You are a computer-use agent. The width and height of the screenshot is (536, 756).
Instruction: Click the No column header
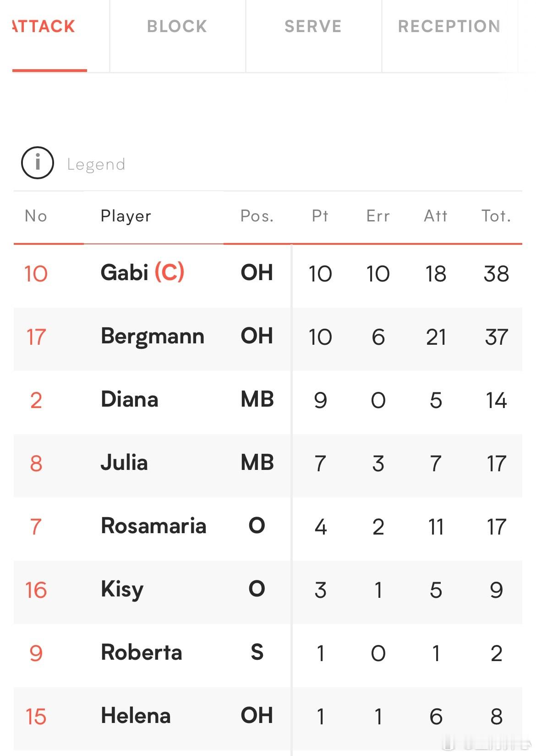[36, 216]
